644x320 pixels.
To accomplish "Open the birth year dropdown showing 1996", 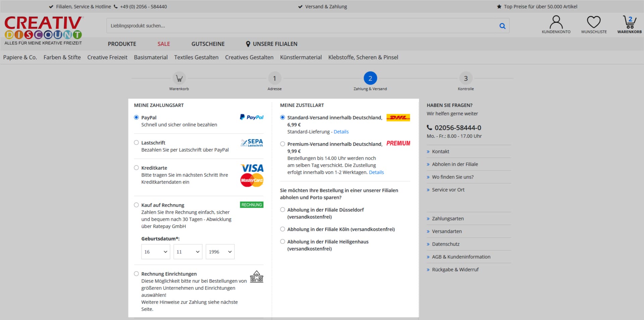I will (x=220, y=252).
